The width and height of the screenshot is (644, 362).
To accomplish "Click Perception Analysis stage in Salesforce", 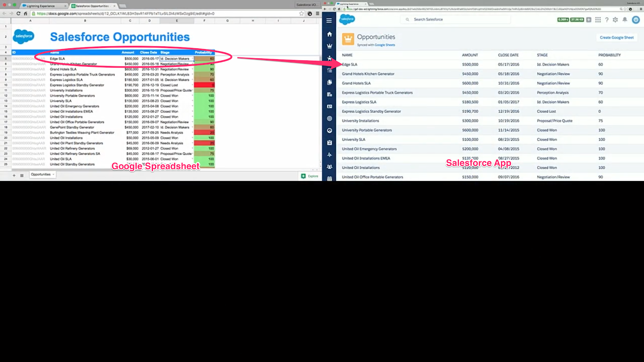I will [x=553, y=93].
